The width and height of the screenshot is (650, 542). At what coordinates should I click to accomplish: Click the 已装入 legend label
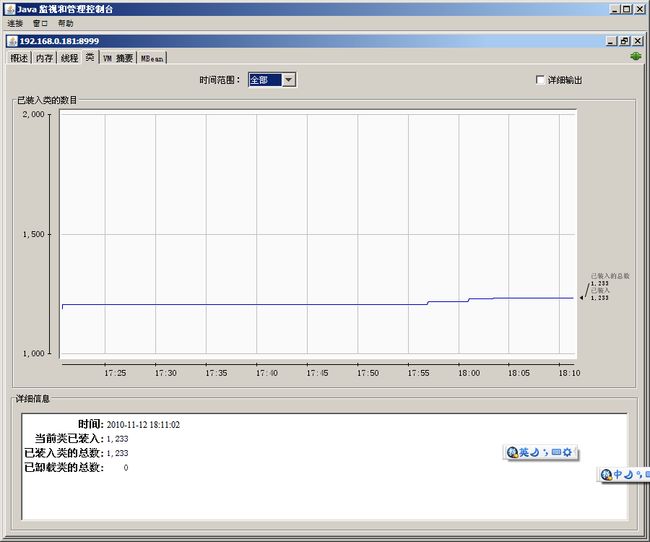[x=600, y=290]
